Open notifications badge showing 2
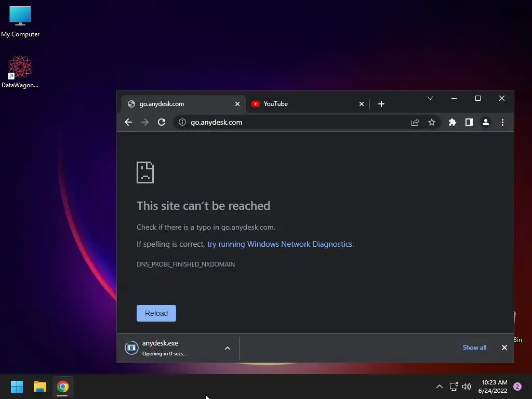The width and height of the screenshot is (532, 399). (517, 387)
